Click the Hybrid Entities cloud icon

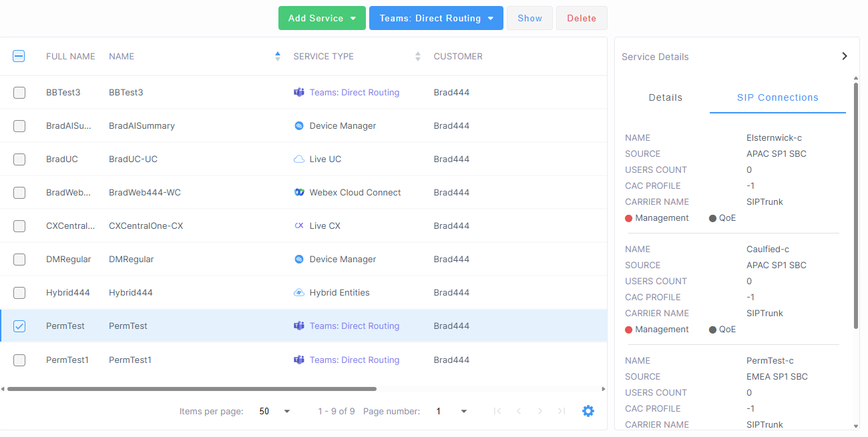(x=299, y=292)
